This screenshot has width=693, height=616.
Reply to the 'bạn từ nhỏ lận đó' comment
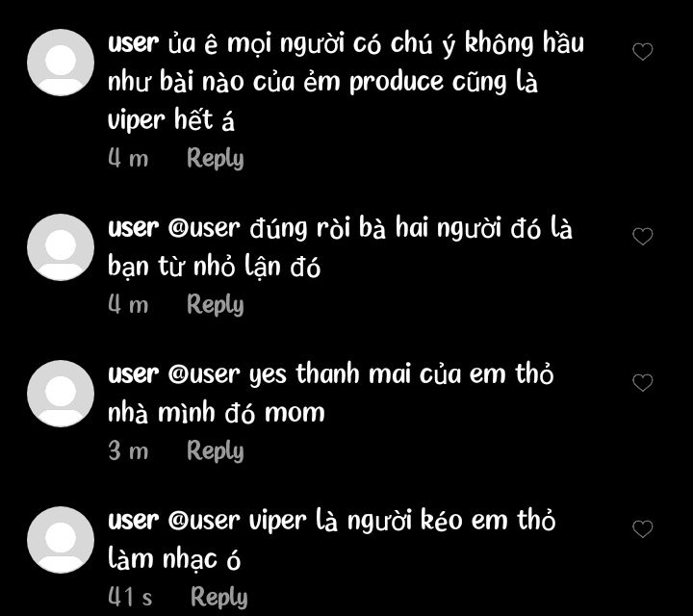pos(216,304)
